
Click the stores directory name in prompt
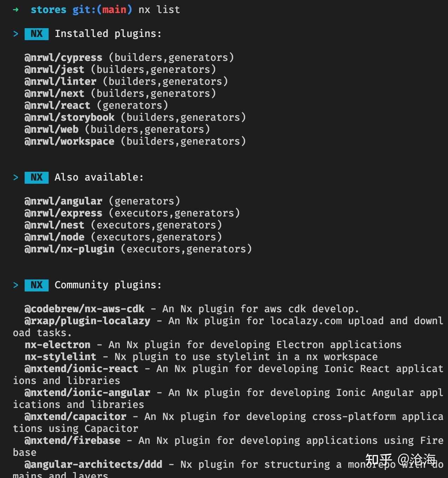(x=49, y=10)
